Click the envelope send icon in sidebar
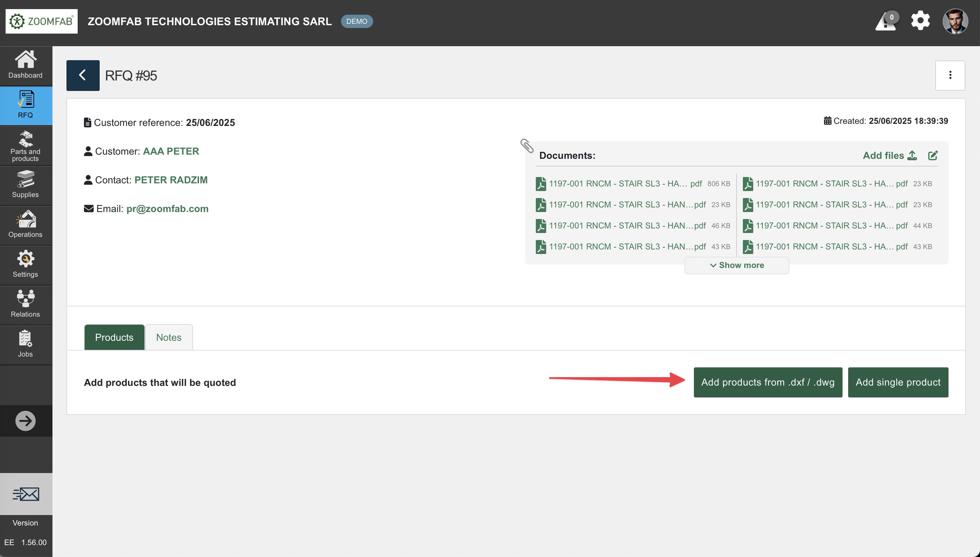The width and height of the screenshot is (980, 557). (x=26, y=494)
